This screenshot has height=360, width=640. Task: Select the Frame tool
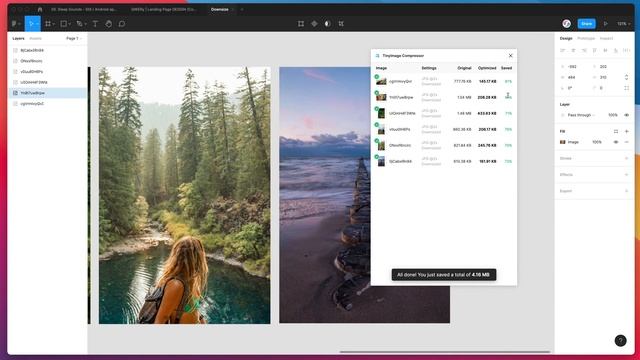pos(48,24)
